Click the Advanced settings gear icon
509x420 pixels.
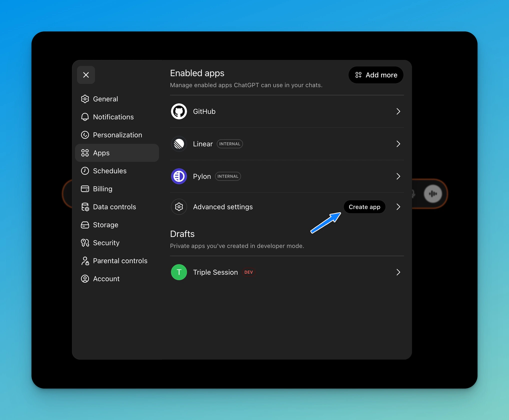(179, 207)
